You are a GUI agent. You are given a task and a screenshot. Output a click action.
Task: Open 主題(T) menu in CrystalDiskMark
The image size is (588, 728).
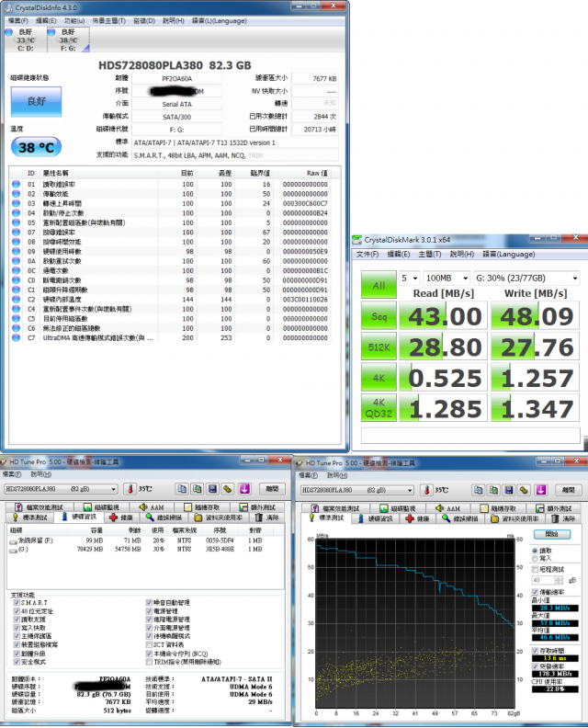coord(430,255)
